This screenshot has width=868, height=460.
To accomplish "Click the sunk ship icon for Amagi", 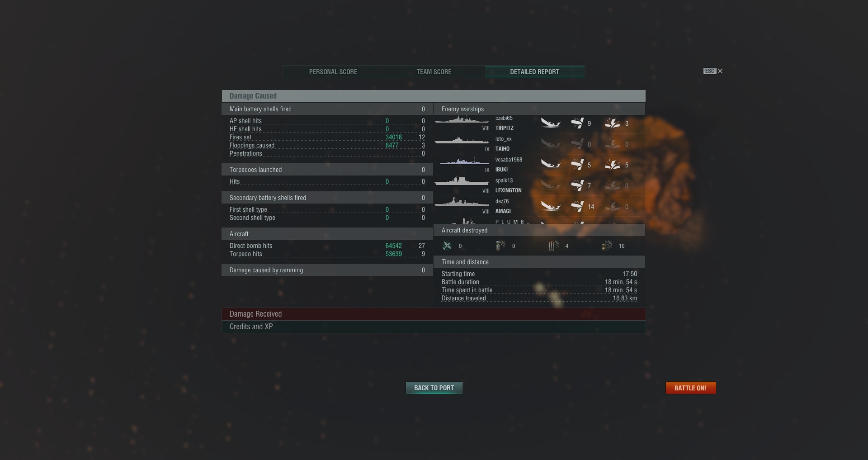I will point(551,206).
